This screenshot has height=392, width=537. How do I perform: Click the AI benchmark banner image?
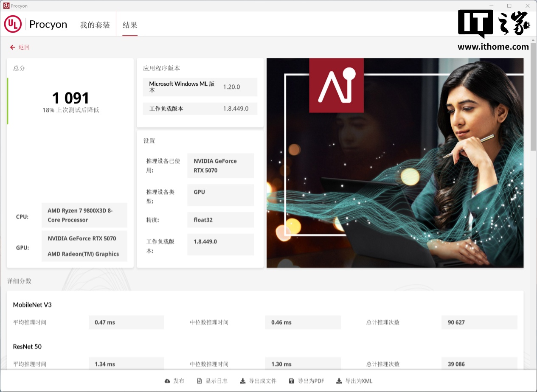point(395,163)
